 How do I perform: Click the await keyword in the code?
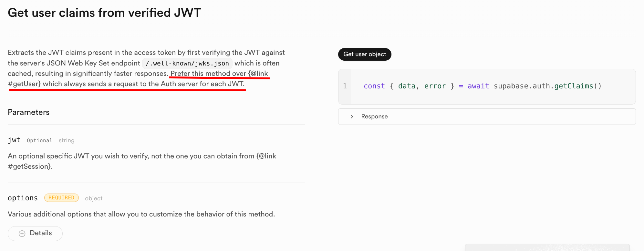point(478,86)
